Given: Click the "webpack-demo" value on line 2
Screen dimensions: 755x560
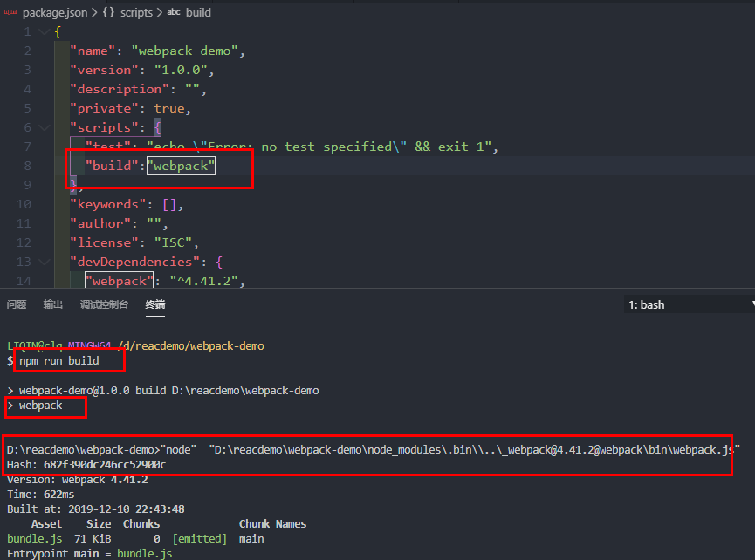Looking at the screenshot, I should pos(185,51).
